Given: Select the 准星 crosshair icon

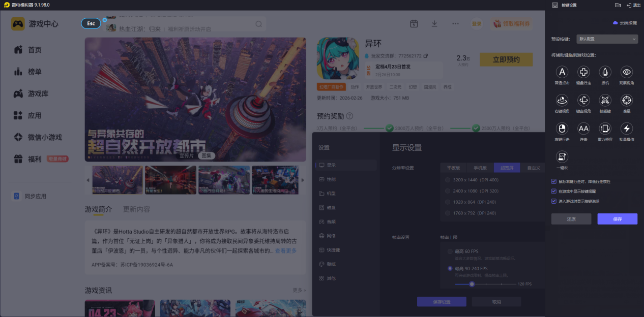Looking at the screenshot, I should [x=627, y=100].
